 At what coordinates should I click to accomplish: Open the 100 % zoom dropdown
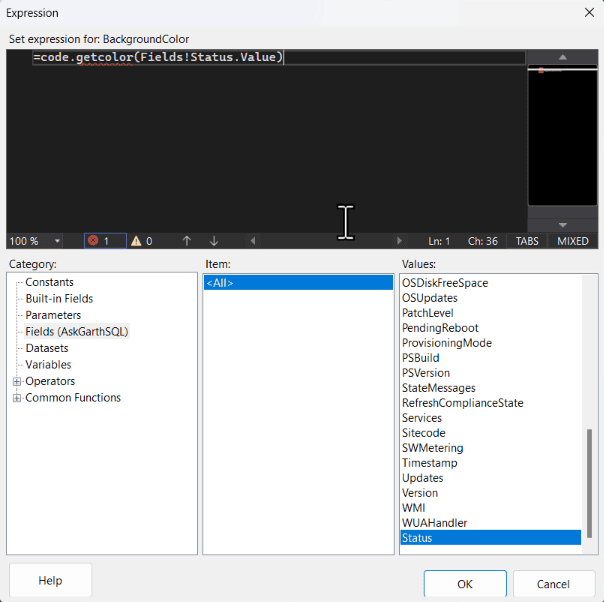click(x=57, y=241)
